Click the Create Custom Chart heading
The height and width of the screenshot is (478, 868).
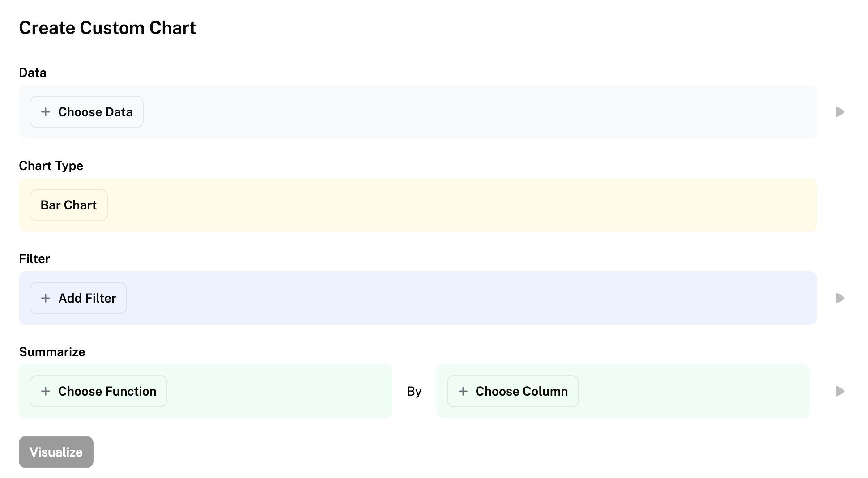click(x=107, y=28)
